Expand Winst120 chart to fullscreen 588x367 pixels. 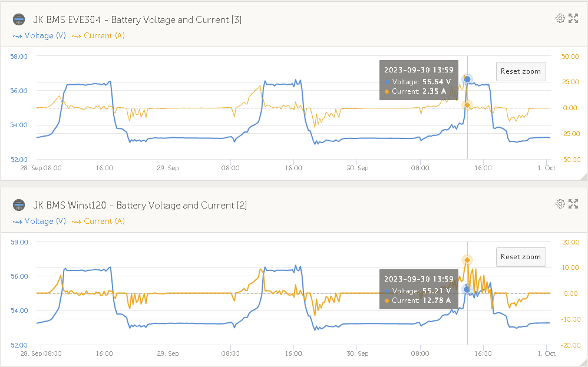(573, 204)
